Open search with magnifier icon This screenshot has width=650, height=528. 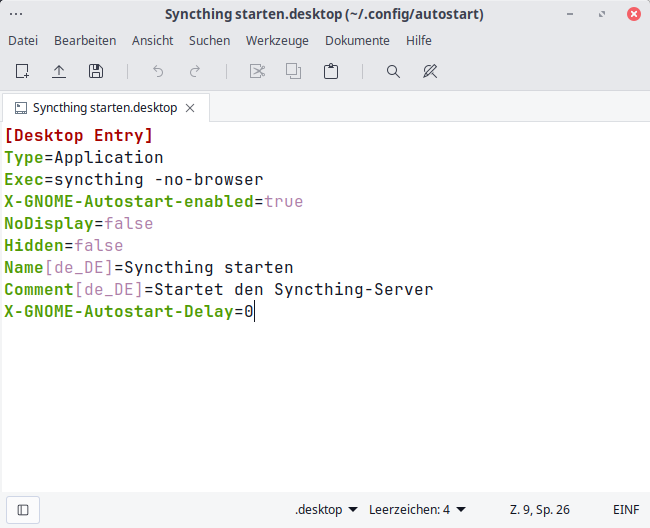point(393,71)
